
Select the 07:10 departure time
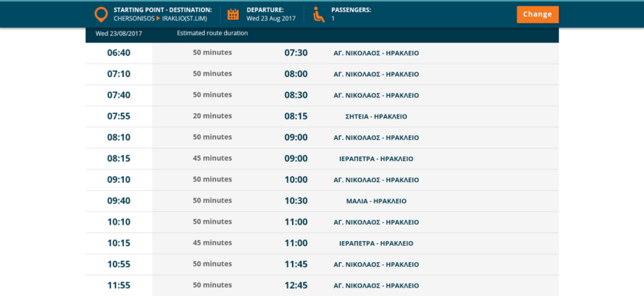coord(119,75)
